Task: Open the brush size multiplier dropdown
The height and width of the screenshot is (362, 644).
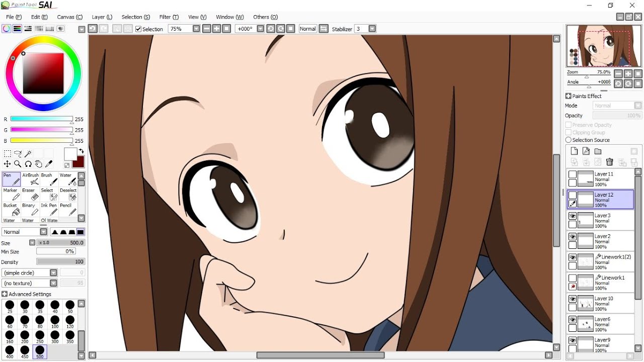Action: [x=32, y=243]
